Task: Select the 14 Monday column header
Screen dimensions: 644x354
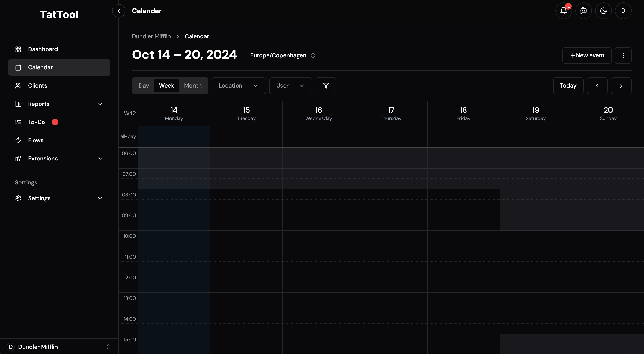Action: [174, 114]
